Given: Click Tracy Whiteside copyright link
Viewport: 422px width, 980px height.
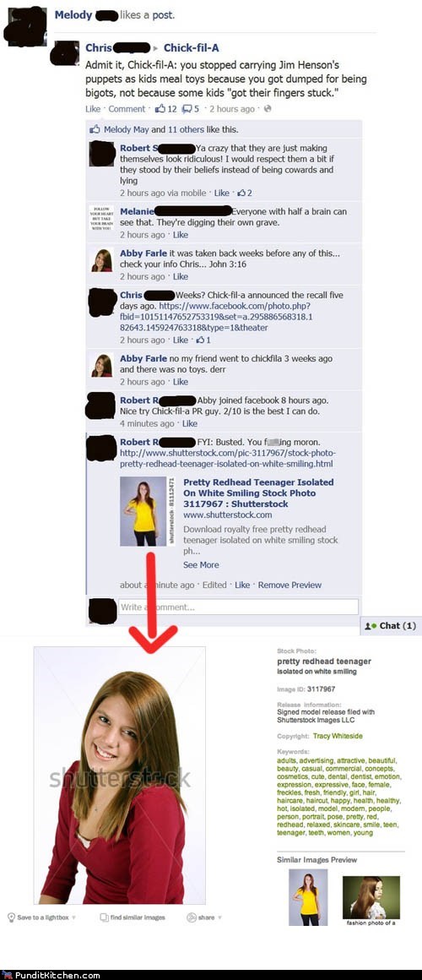Looking at the screenshot, I should point(338,736).
